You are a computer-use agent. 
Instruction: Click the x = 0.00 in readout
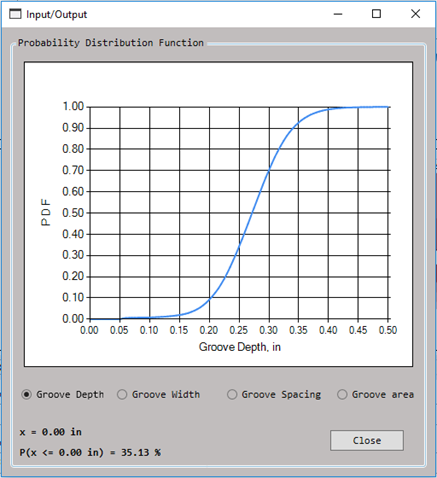click(x=51, y=432)
